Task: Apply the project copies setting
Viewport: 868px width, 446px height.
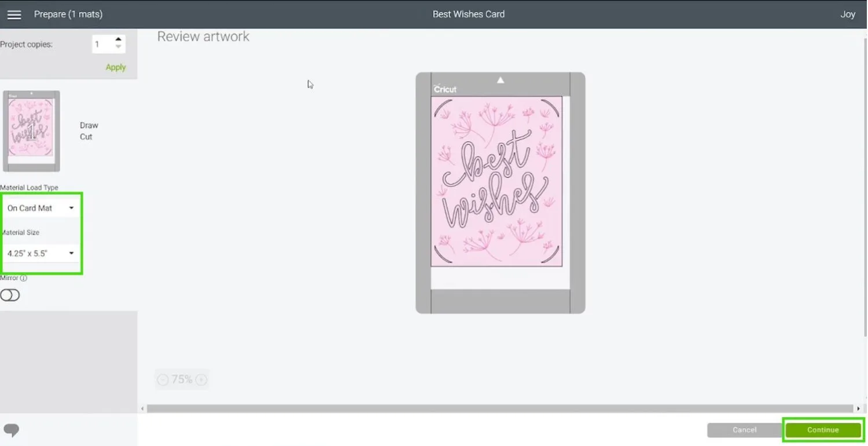Action: (x=116, y=67)
